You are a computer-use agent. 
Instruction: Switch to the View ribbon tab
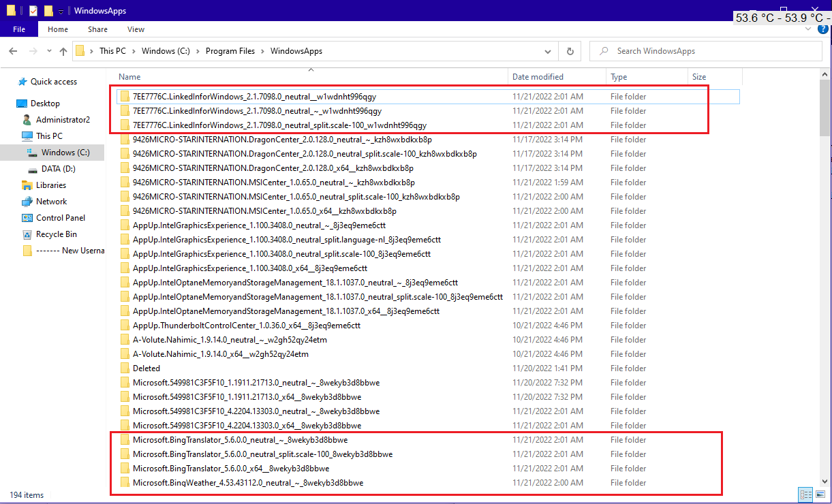coord(136,29)
